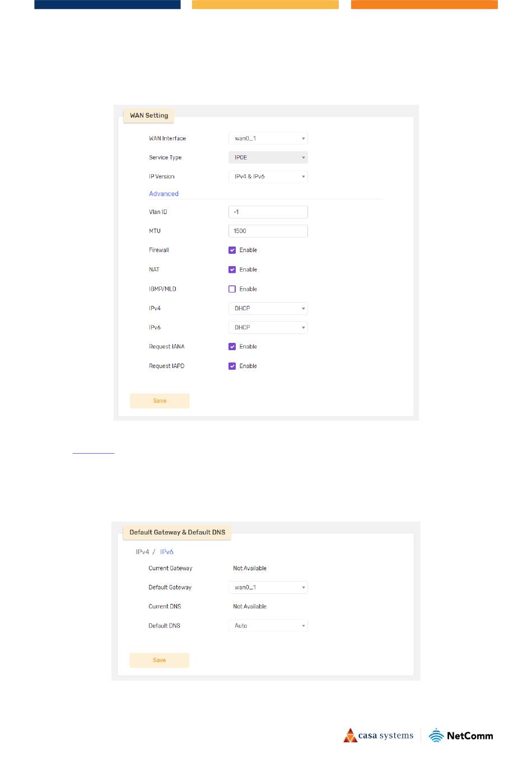Open the WAN Interface dropdown
The image size is (532, 767).
[268, 138]
